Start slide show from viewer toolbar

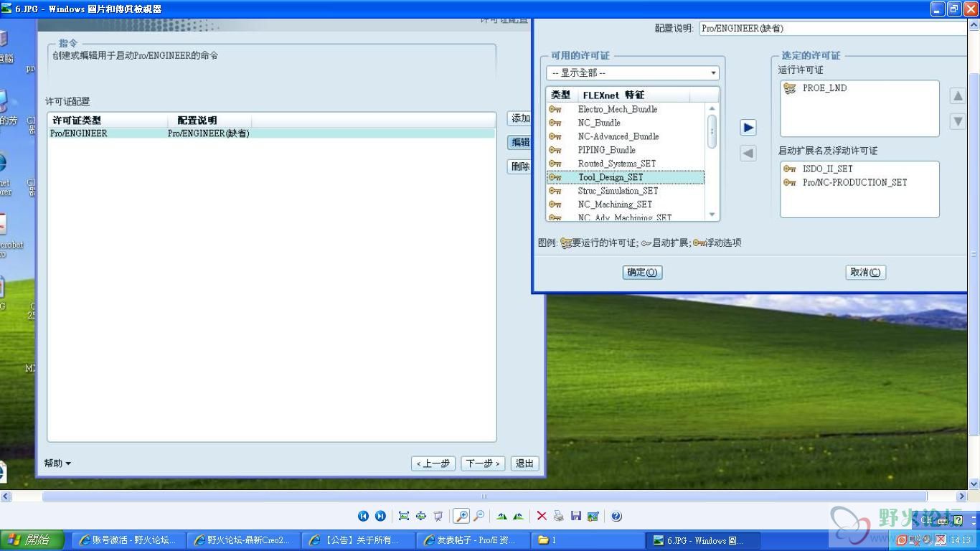coord(438,516)
